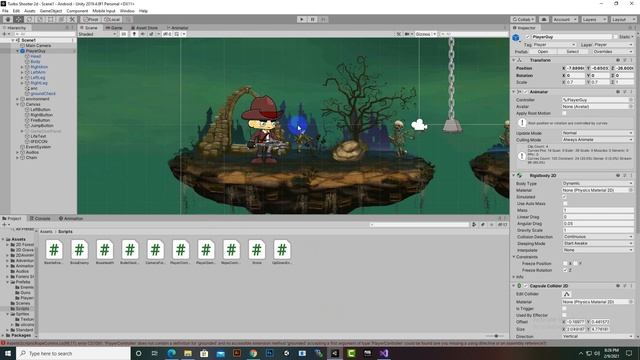Click the Step frame button

[323, 19]
